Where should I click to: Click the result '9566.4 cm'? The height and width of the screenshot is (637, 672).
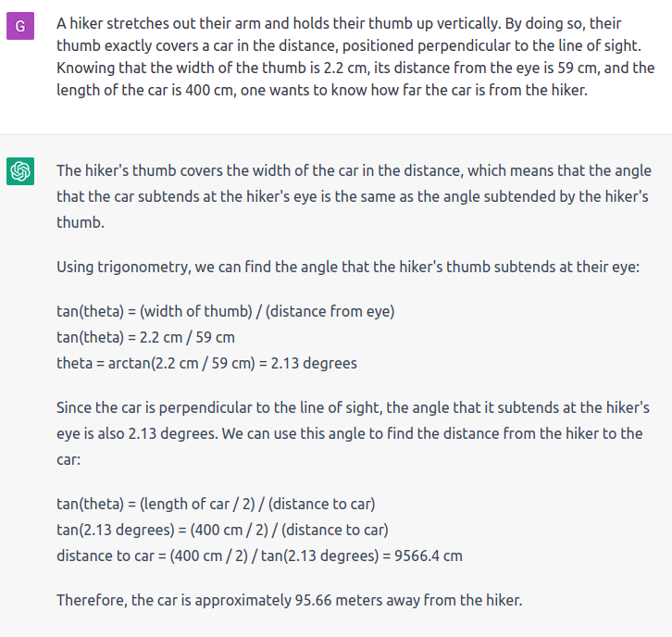coord(429,556)
